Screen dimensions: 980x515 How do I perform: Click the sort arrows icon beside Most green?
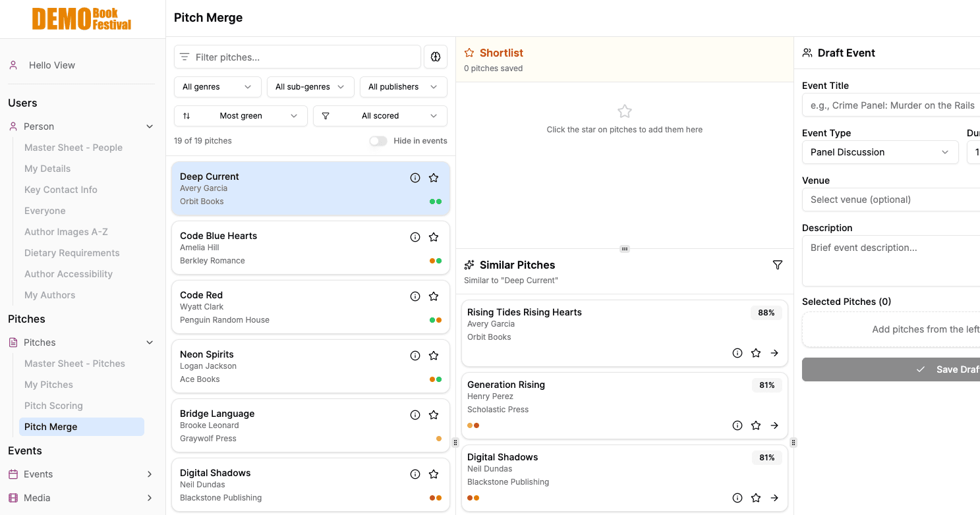tap(187, 116)
